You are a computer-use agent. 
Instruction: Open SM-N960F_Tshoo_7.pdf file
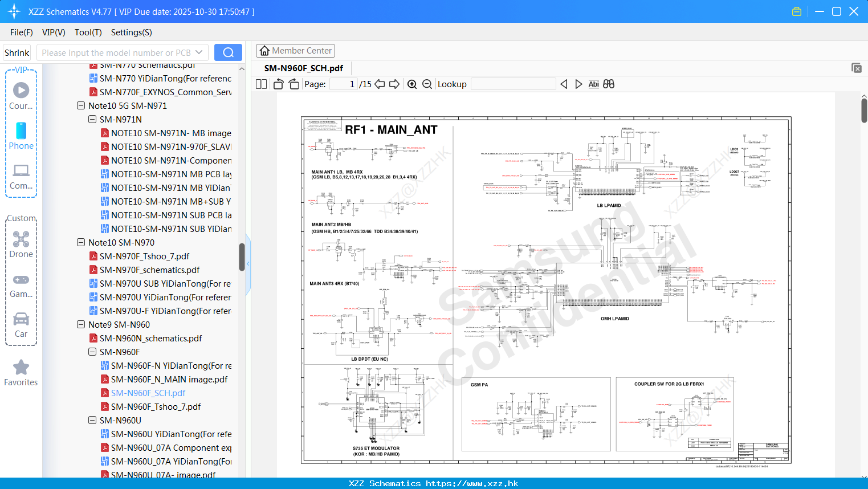click(156, 406)
